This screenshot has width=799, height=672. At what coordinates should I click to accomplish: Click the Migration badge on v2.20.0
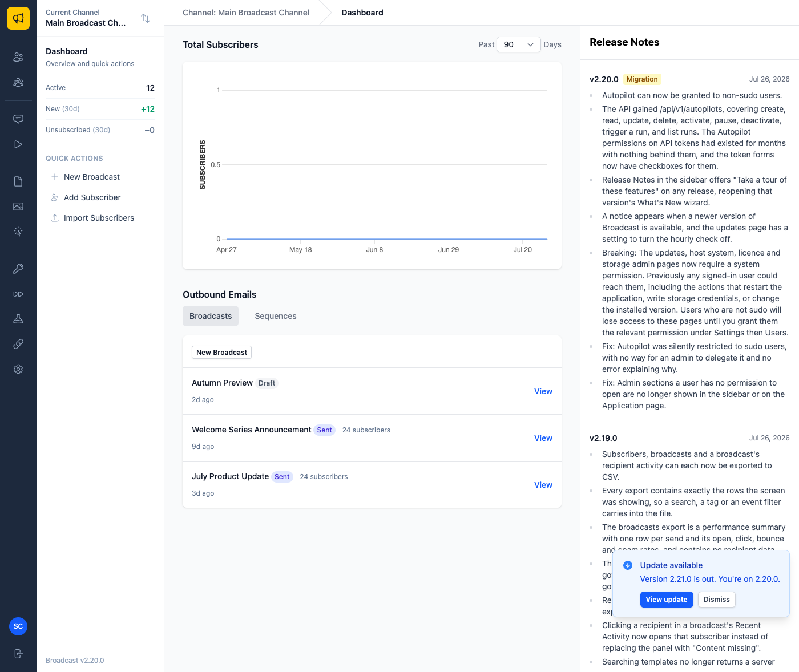[642, 79]
